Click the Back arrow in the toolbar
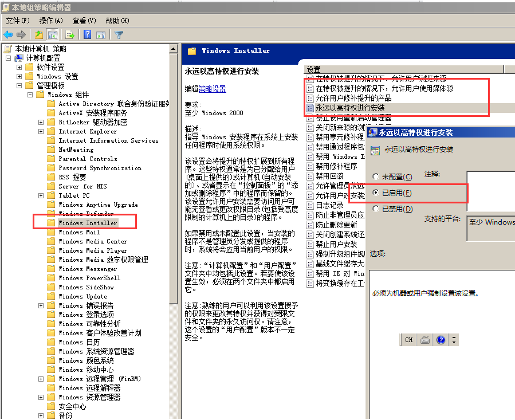Screen dimensions: 515x420 8,34
